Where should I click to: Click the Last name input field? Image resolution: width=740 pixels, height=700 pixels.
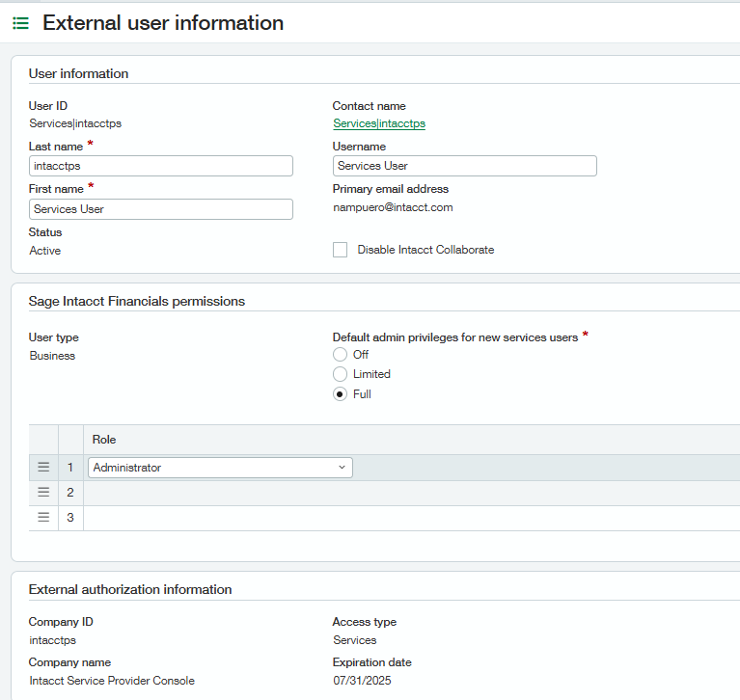160,166
